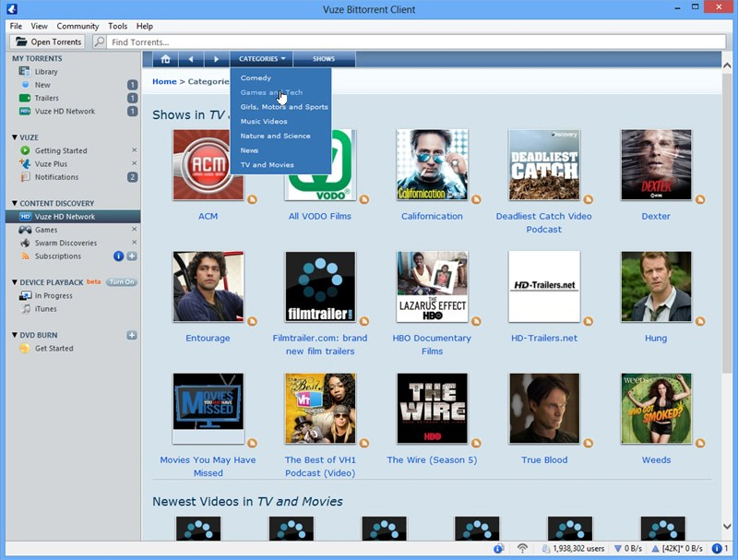The width and height of the screenshot is (738, 560).
Task: Go to the Home icon in navigation bar
Action: [165, 59]
